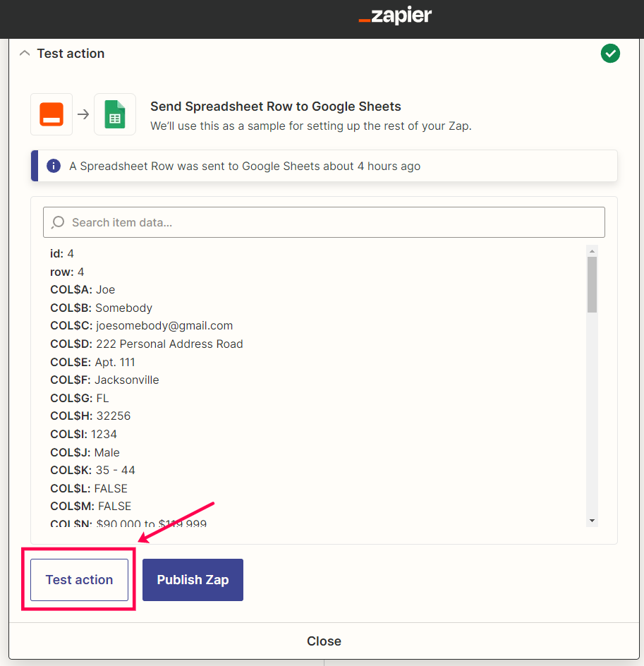Select the 'row: 4' data row
This screenshot has height=666, width=644.
[67, 272]
